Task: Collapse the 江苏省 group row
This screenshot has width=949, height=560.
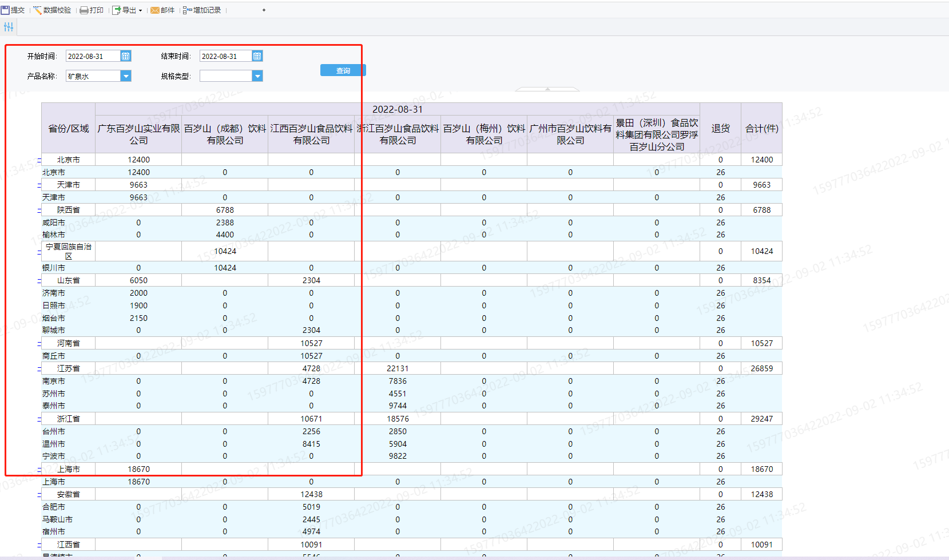Action: click(39, 369)
